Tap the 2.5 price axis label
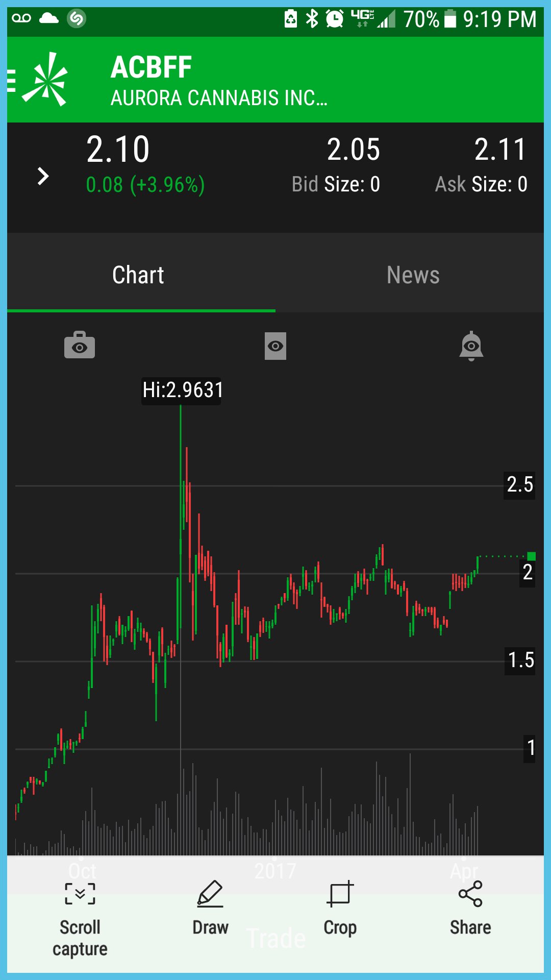Viewport: 551px width, 980px height. [x=520, y=484]
